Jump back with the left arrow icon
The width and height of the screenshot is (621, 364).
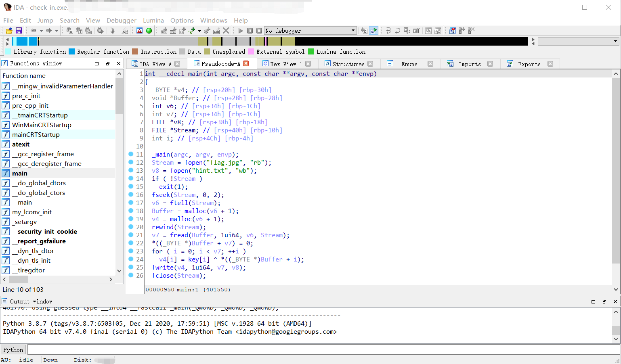point(34,31)
